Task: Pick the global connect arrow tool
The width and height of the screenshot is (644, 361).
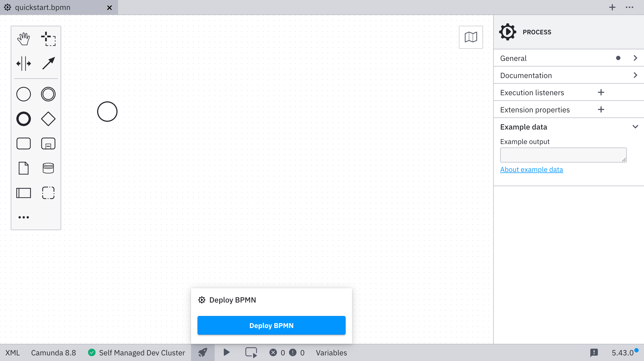Action: (x=48, y=64)
